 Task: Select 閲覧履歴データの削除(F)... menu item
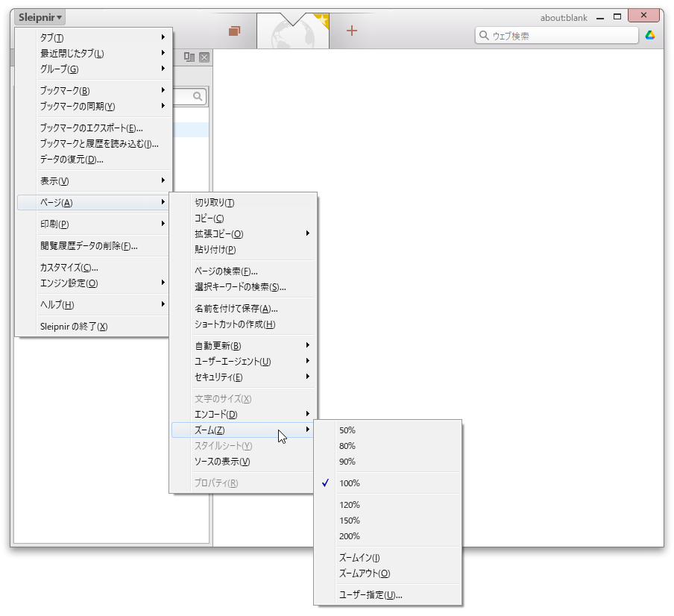[x=94, y=246]
